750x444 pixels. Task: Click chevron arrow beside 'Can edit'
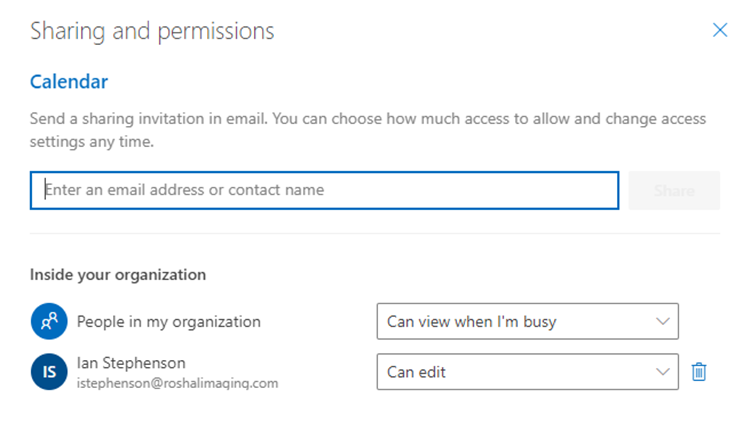[x=661, y=372]
